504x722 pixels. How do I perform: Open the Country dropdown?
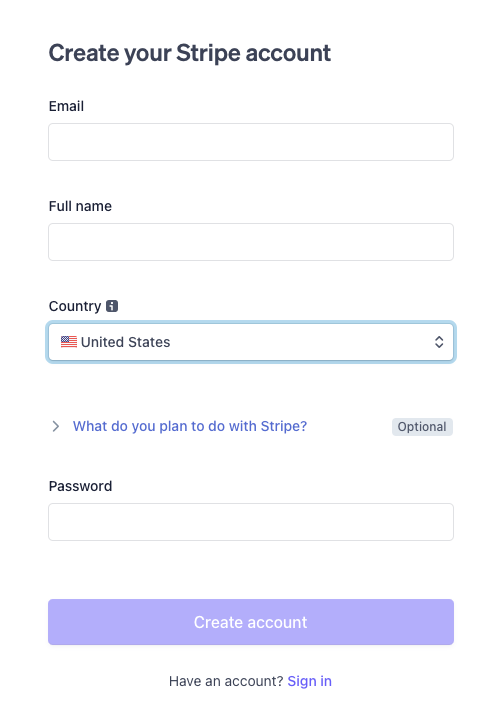click(251, 342)
